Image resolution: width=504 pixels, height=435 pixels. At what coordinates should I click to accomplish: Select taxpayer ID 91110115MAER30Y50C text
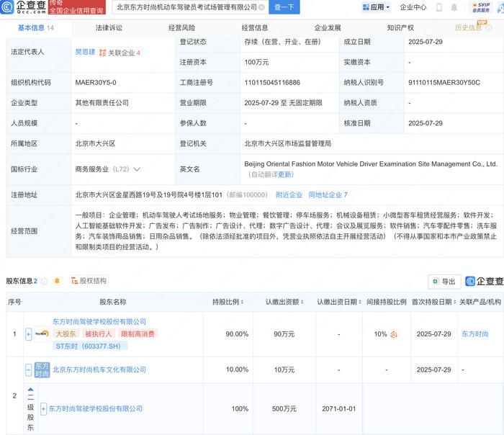coord(444,83)
